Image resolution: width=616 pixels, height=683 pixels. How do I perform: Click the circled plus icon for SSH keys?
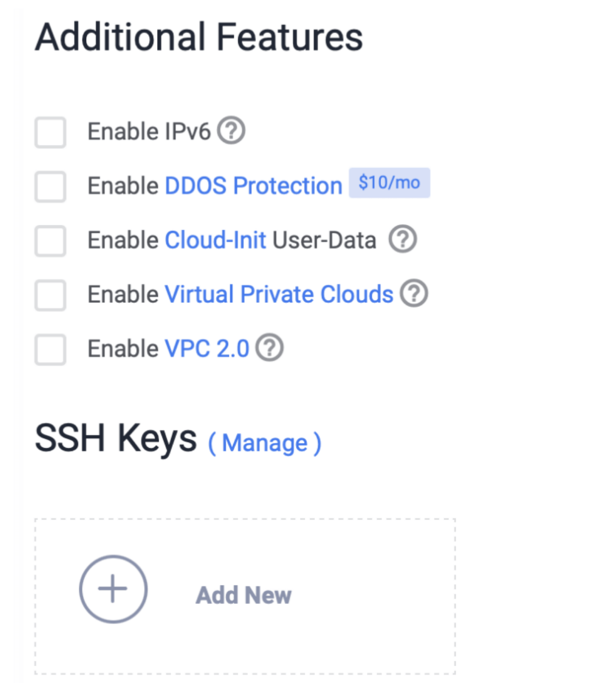coord(113,589)
